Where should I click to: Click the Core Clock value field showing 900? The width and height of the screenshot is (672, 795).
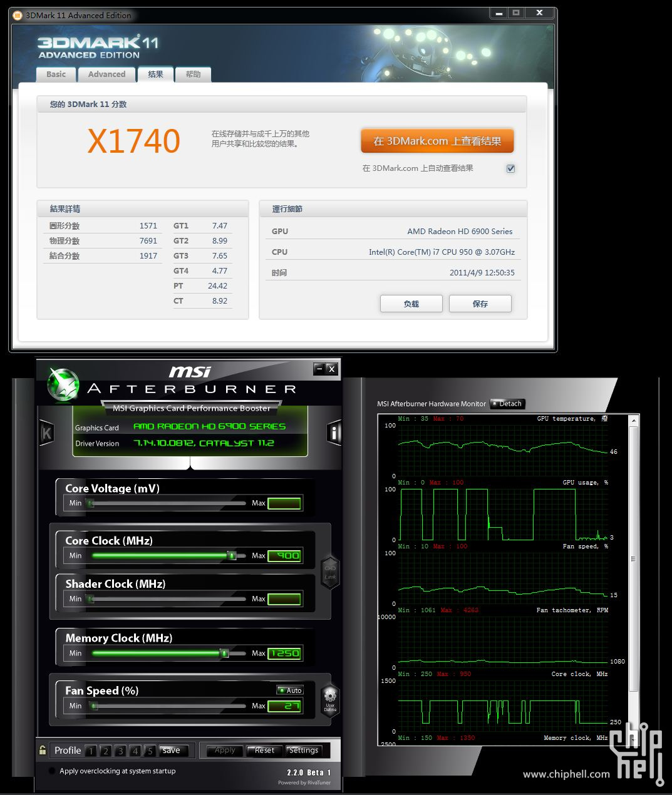[284, 555]
